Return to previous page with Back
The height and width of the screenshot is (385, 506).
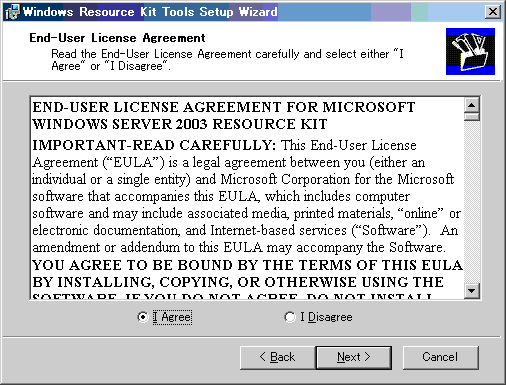tap(277, 357)
